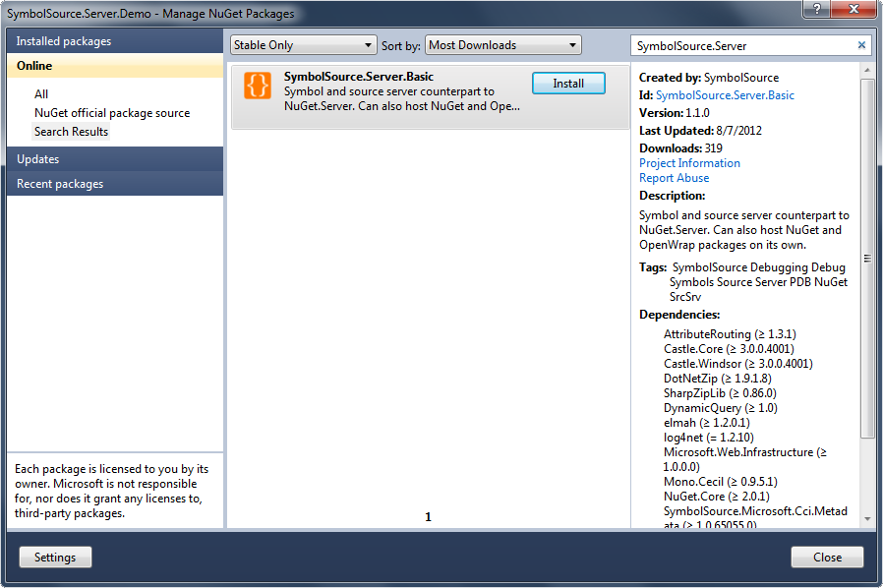Click the SharpZipLib (≥ 0.86.0) dependency
This screenshot has height=588, width=883.
(720, 392)
